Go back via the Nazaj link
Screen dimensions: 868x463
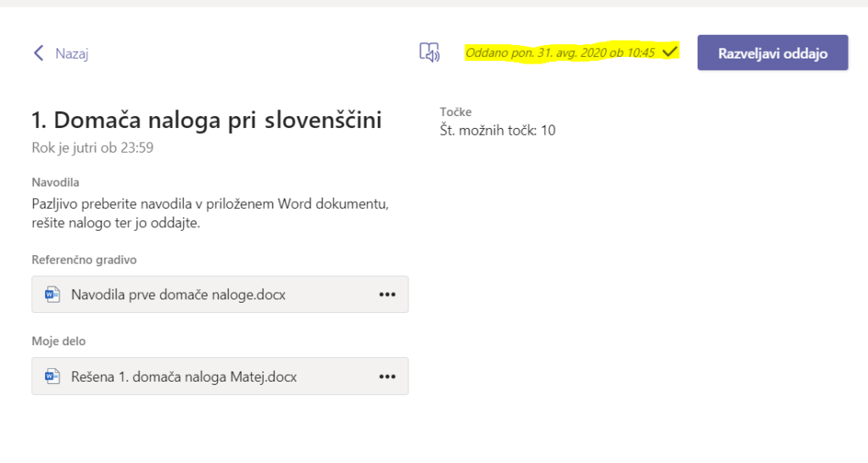pyautogui.click(x=71, y=53)
